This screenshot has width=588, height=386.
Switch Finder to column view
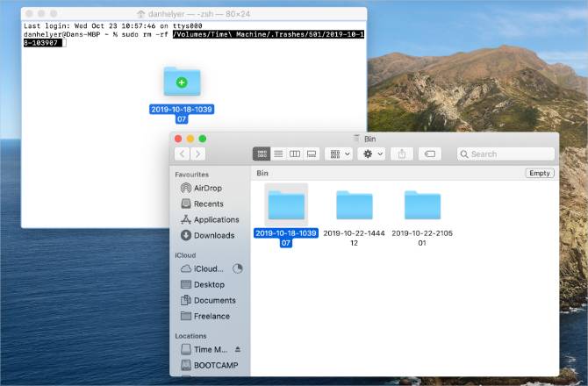coord(295,154)
